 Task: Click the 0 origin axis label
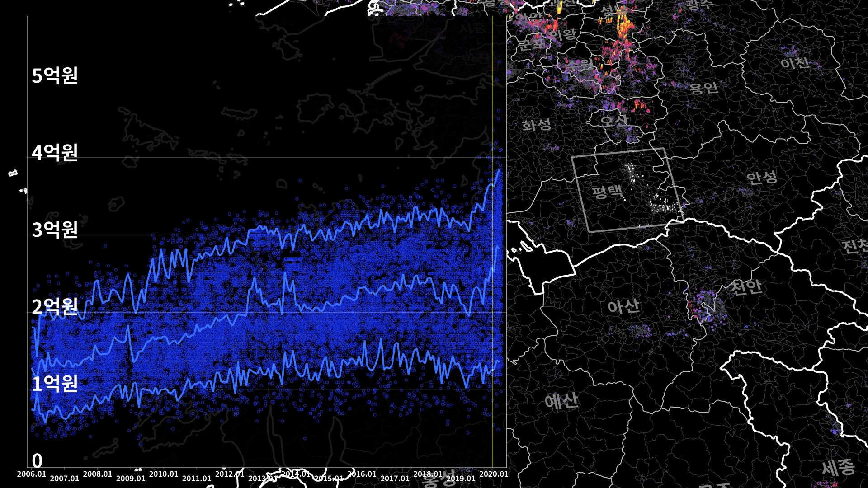(37, 461)
